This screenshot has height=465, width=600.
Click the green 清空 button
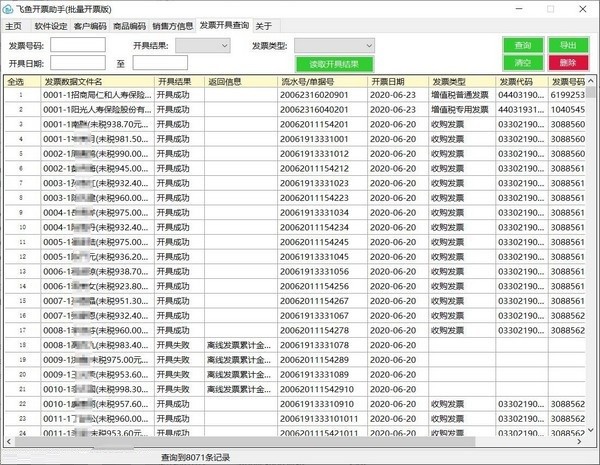point(523,63)
